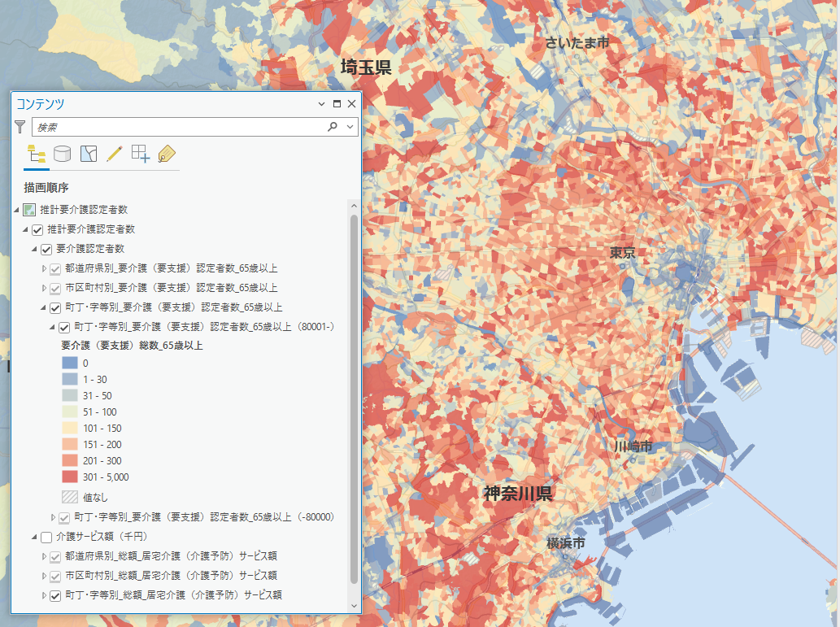Screen dimensions: 840x627
Task: Click the コンテンツ pane title
Action: click(40, 104)
